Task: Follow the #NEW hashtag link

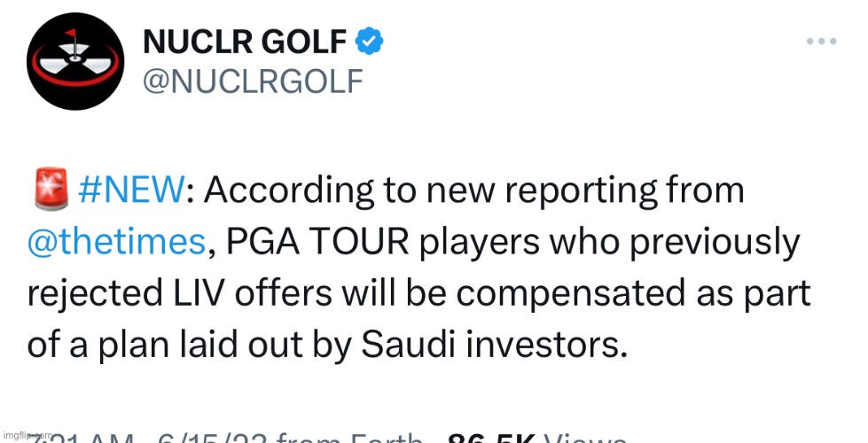Action: click(x=133, y=190)
